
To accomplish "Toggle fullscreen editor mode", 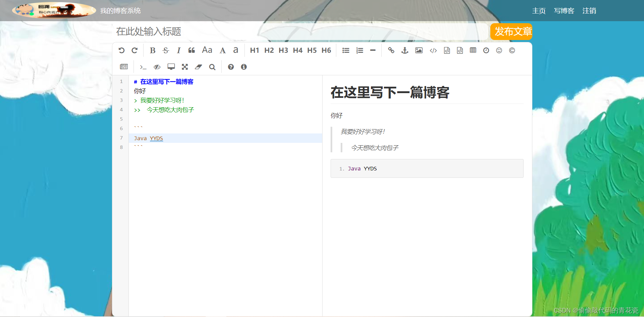I will tap(185, 67).
